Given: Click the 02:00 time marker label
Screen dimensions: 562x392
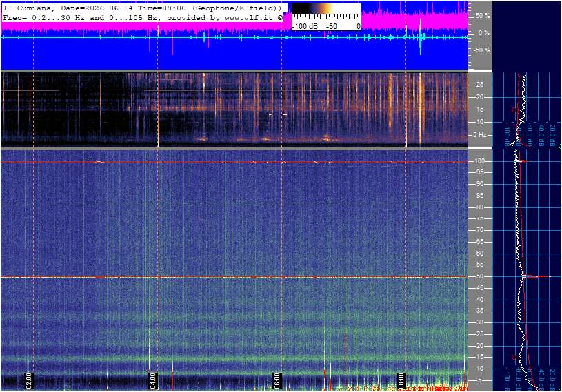Looking at the screenshot, I should click(29, 380).
